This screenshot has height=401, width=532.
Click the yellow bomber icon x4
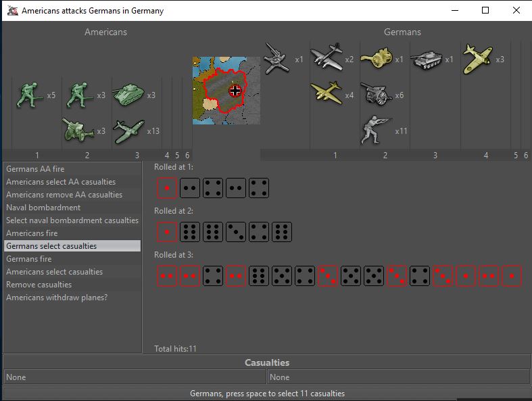[x=326, y=93]
